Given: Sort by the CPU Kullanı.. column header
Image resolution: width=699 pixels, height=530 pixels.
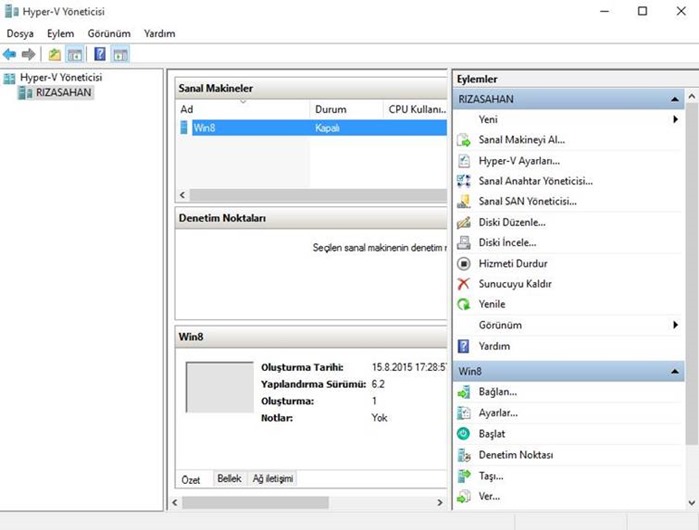Looking at the screenshot, I should coord(415,109).
